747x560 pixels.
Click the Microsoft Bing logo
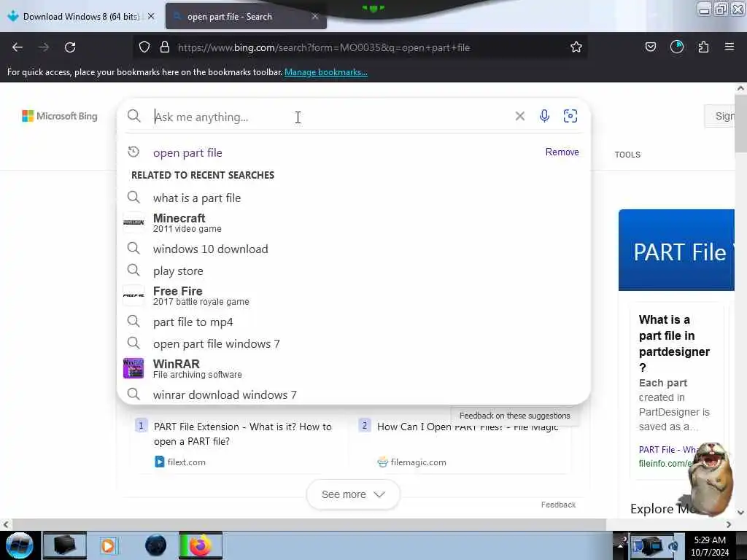click(60, 116)
